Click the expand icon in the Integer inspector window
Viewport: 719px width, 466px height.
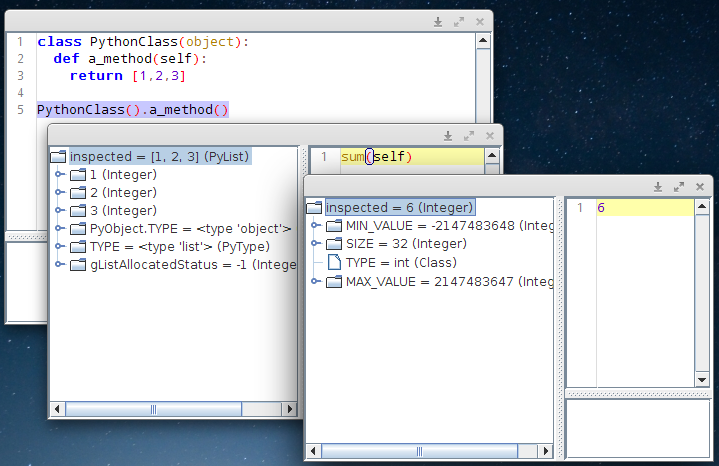[x=679, y=187]
